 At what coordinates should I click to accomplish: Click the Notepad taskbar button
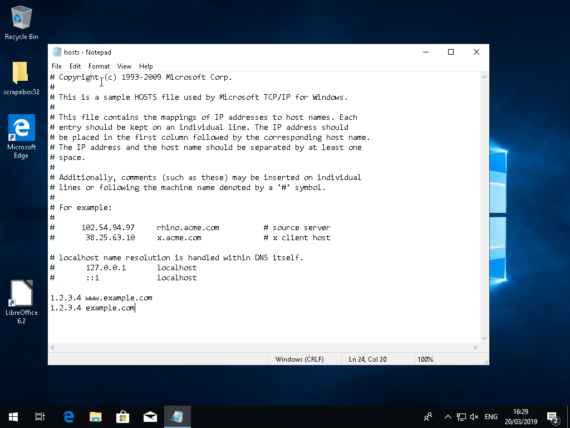point(177,417)
